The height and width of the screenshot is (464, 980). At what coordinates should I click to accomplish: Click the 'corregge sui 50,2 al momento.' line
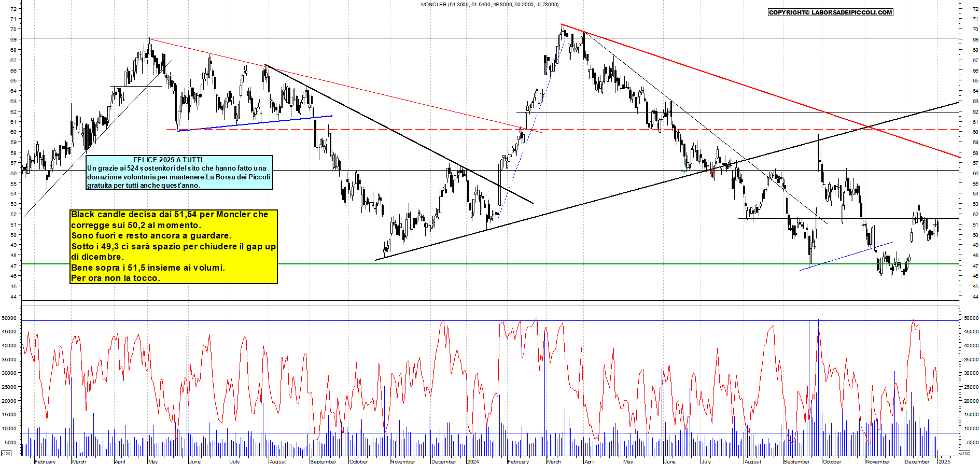(x=135, y=225)
